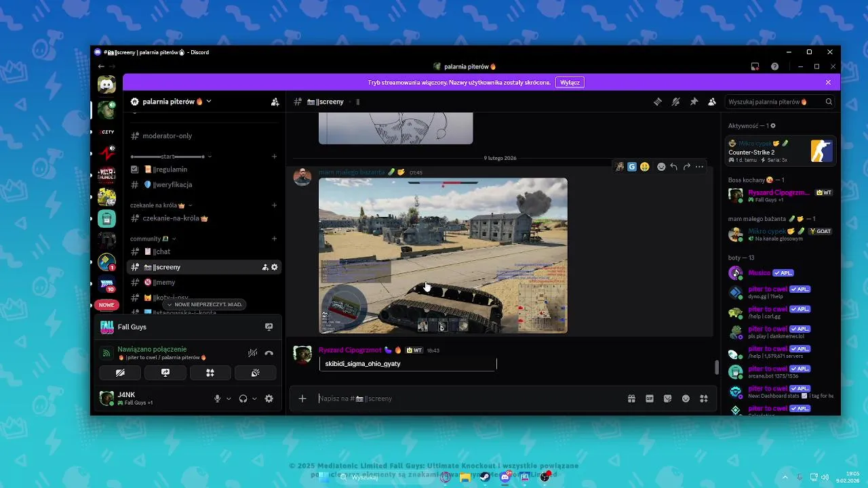Click invite people icon beside server name
868x488 pixels.
[x=275, y=102]
